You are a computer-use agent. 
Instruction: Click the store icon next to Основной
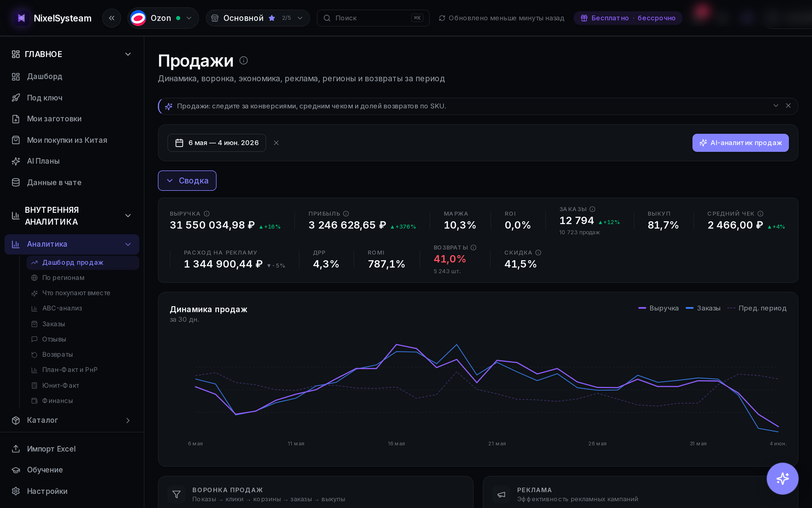[x=215, y=18]
